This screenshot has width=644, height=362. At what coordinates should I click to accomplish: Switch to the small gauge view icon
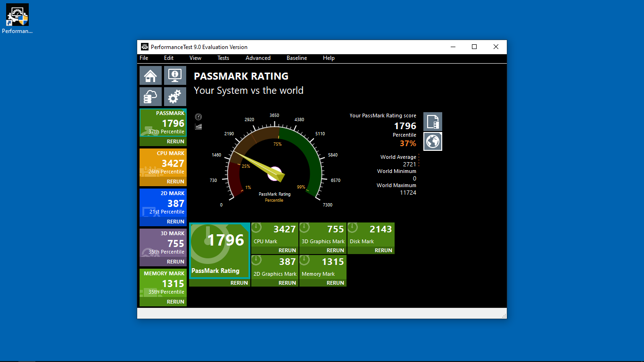click(x=198, y=117)
